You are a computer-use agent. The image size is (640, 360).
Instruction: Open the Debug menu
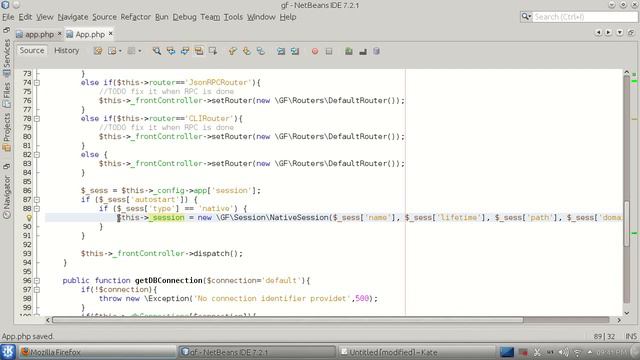[x=184, y=17]
